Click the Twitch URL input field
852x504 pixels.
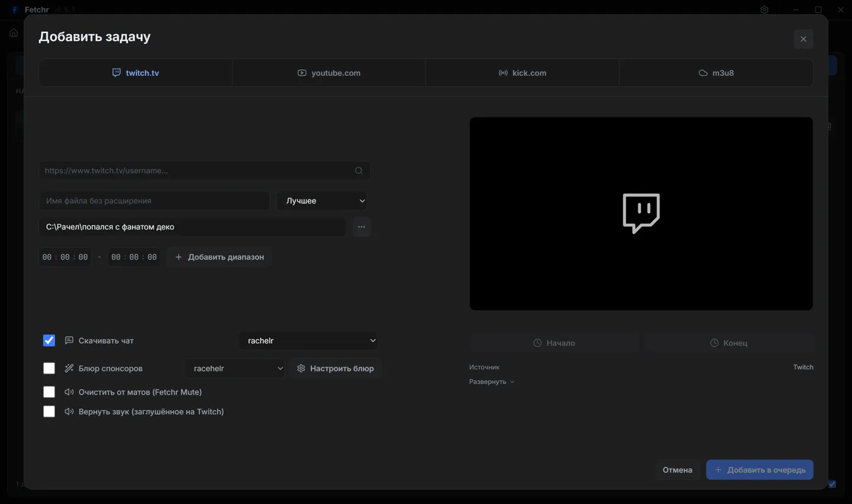205,170
